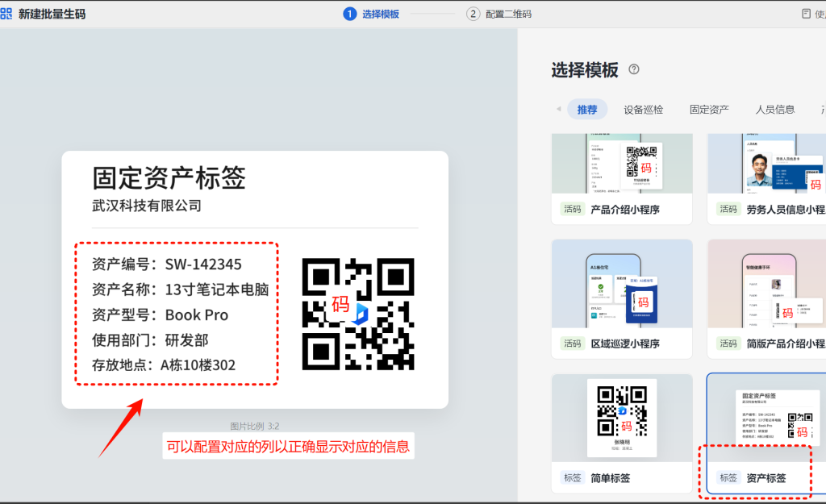
Task: Click the 资产名称: 13寸笔记本电脑 line
Action: pyautogui.click(x=180, y=289)
